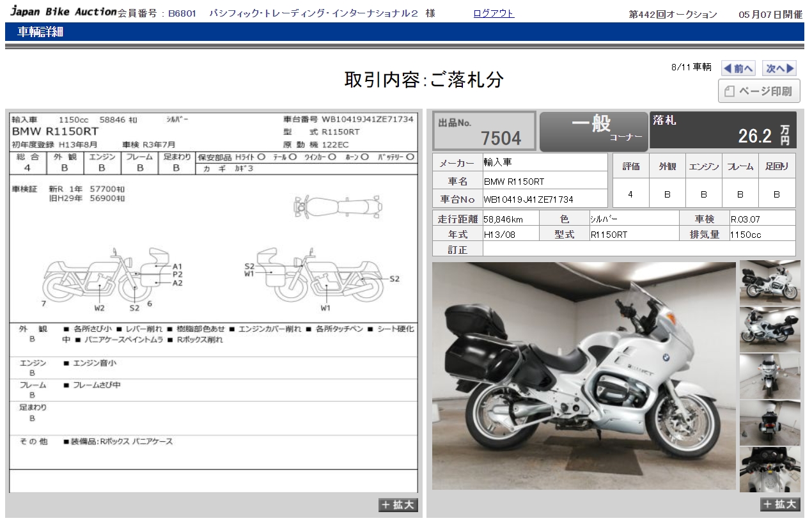The width and height of the screenshot is (812, 523).
Task: Select the second thumbnail showing bike left rear
Action: [770, 329]
